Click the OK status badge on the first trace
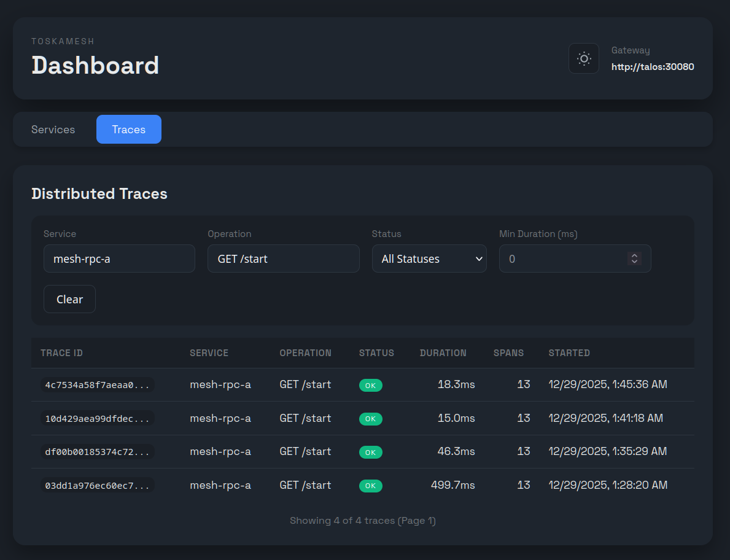This screenshot has width=730, height=560. tap(371, 385)
